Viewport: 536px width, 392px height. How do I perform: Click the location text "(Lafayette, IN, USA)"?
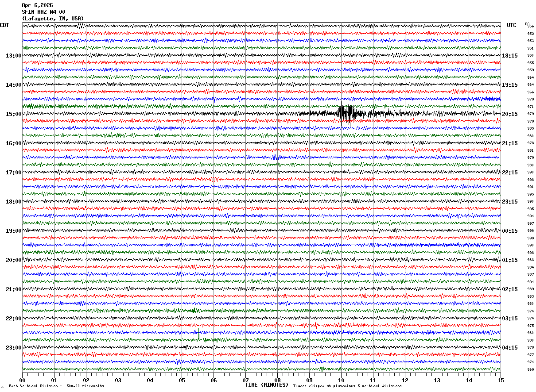point(53,19)
